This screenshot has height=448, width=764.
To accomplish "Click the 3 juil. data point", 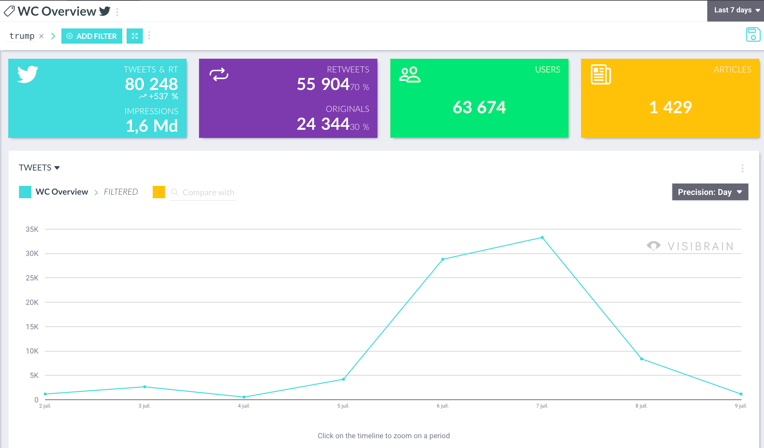I will coord(145,387).
